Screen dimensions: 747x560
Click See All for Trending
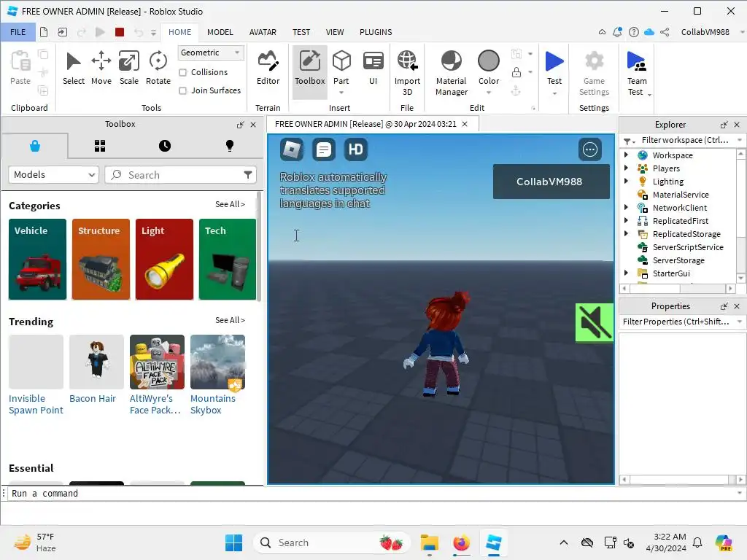[x=230, y=320]
